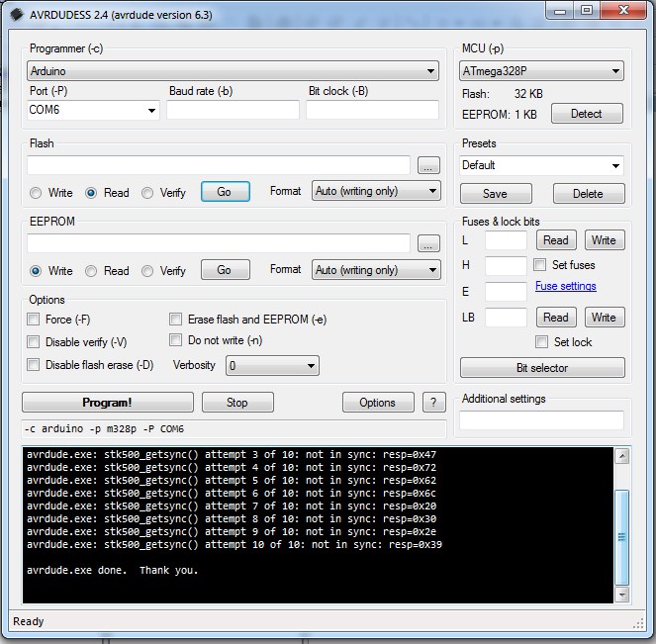Click console line with 'resp=0x47'

coord(232,455)
